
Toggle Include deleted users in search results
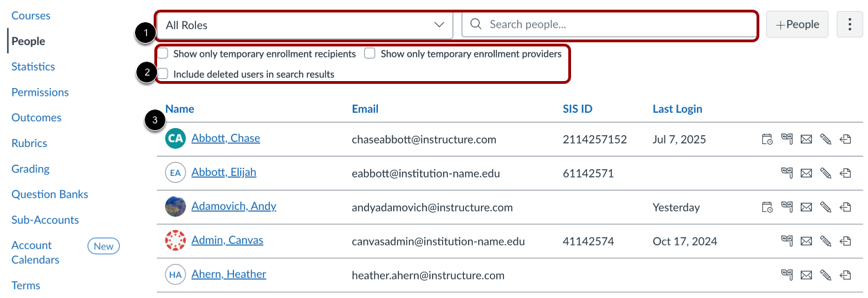tap(163, 74)
